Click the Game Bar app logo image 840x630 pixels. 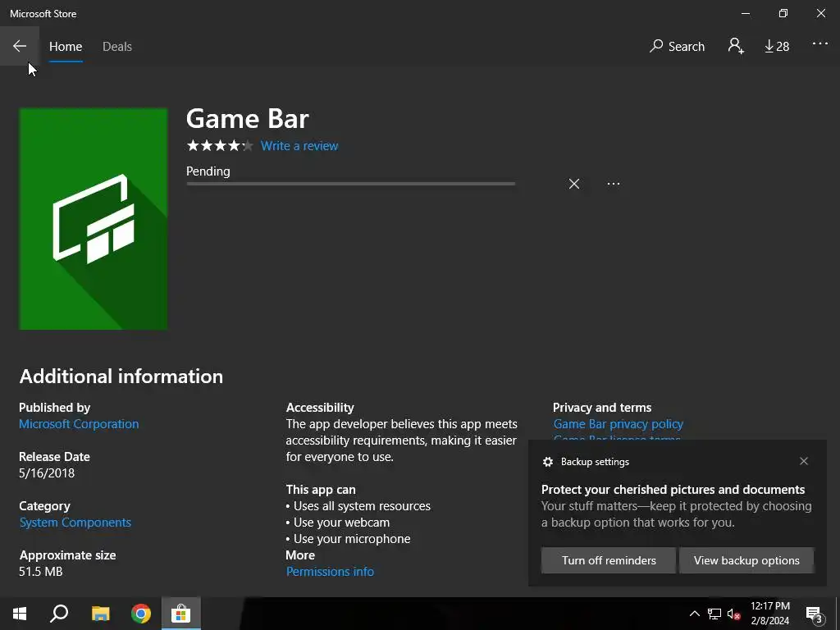[x=94, y=218]
